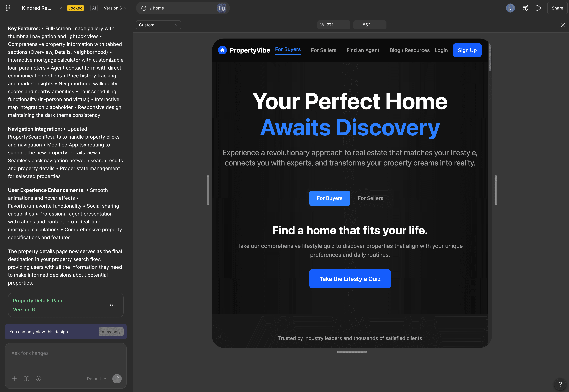Open Find an Agent nav item

[363, 50]
